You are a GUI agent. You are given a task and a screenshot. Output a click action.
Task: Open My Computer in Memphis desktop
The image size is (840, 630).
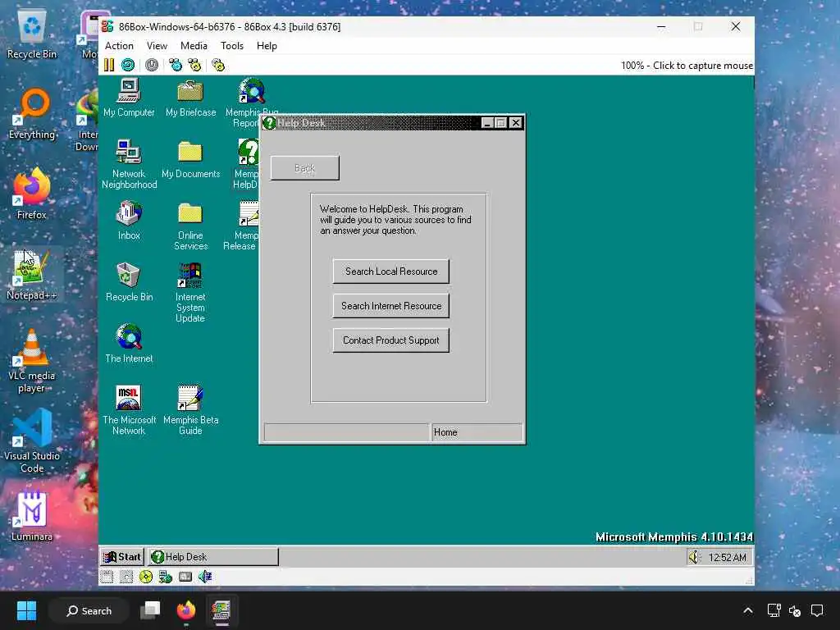pos(129,98)
